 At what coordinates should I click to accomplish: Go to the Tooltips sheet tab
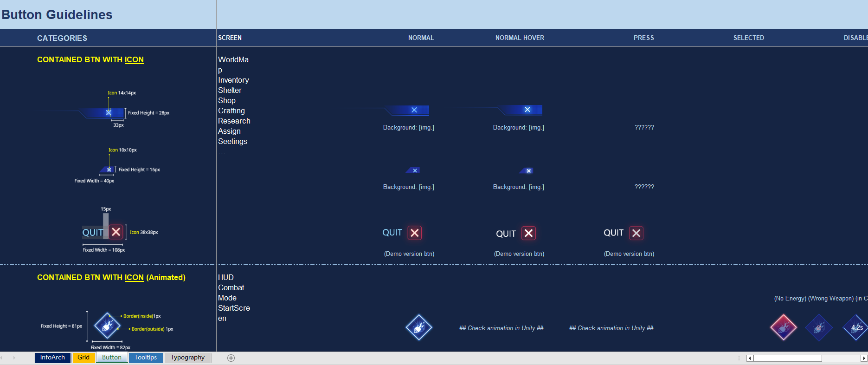146,358
